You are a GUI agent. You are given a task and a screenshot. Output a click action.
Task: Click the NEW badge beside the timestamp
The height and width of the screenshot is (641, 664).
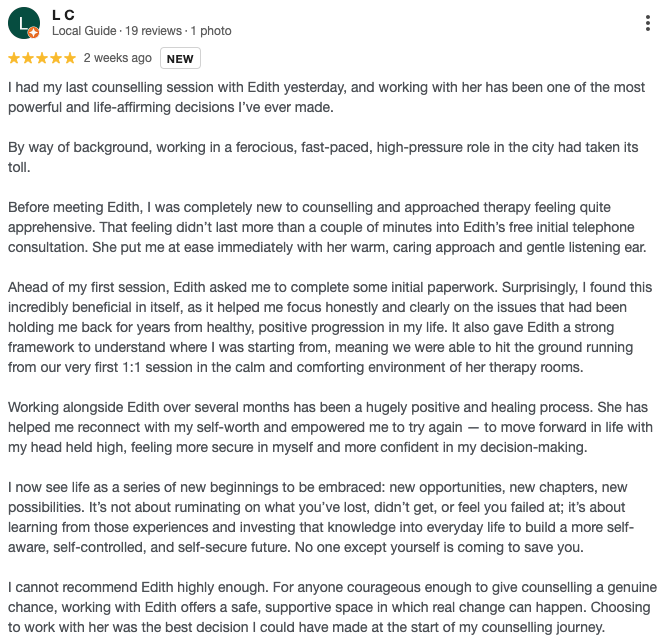pos(180,59)
